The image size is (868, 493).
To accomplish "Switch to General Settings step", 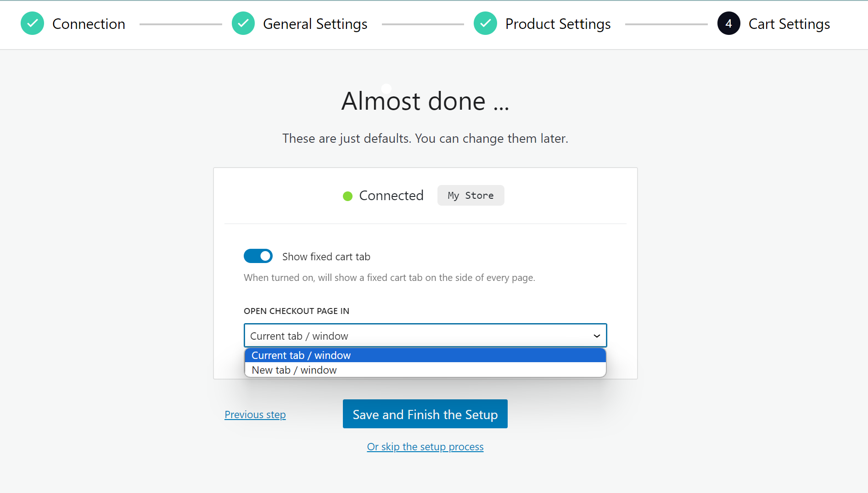I will click(x=315, y=24).
